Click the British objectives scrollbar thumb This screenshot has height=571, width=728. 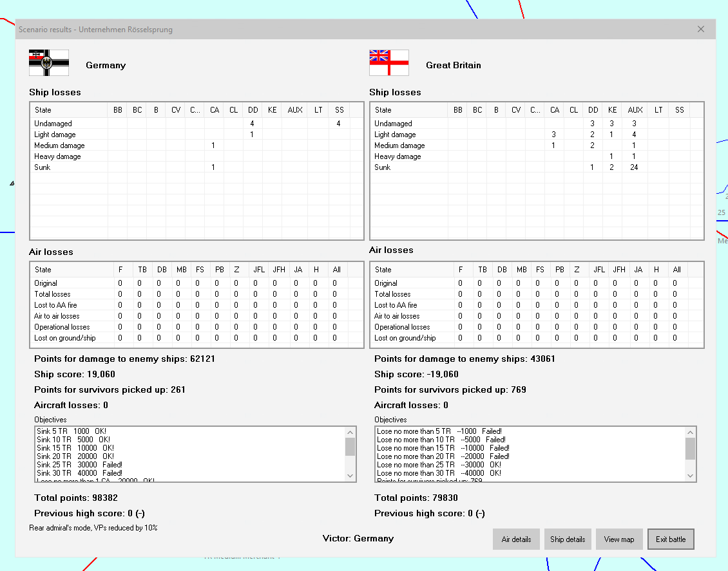[x=691, y=449]
